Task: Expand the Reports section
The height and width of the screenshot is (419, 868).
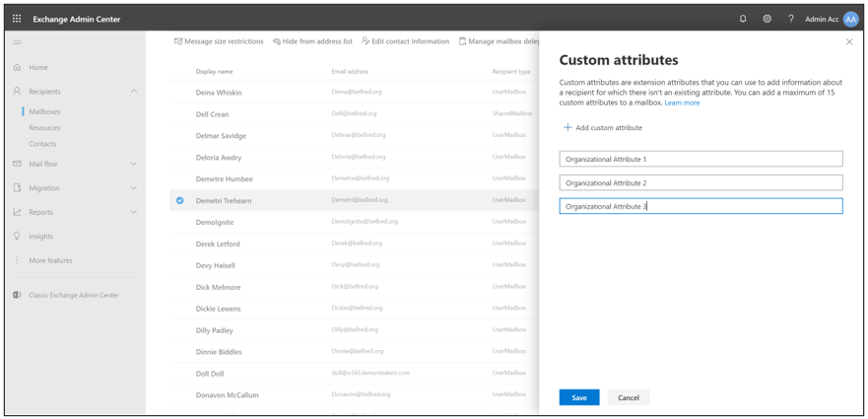Action: (134, 212)
